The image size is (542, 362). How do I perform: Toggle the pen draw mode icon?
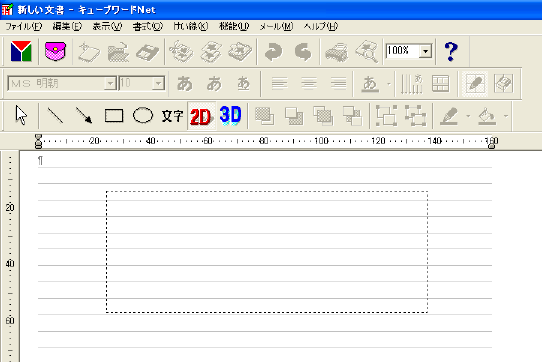[x=475, y=84]
